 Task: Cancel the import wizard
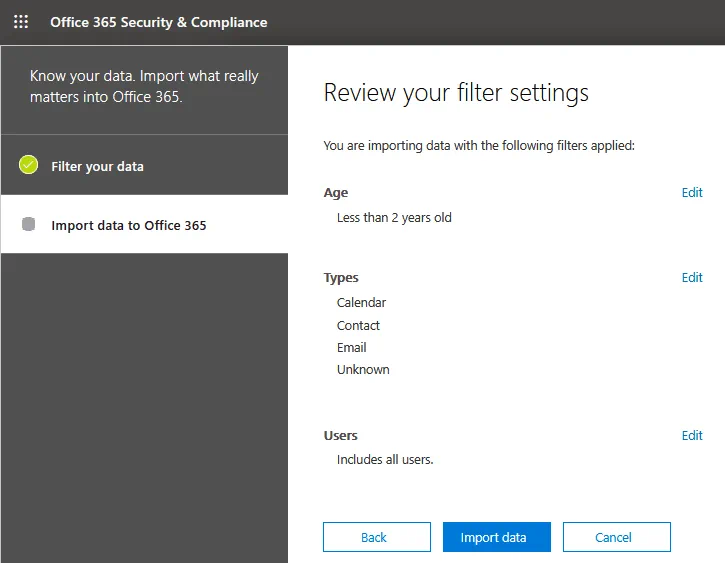pos(613,537)
